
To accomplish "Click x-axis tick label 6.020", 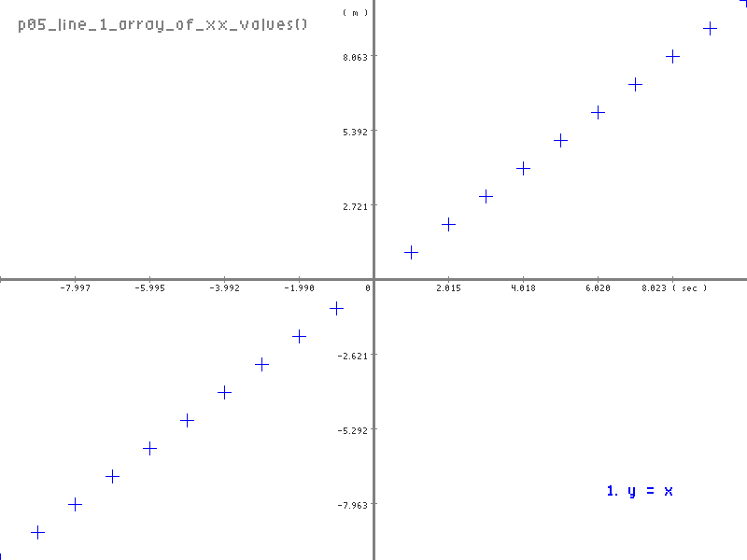I will coord(598,288).
